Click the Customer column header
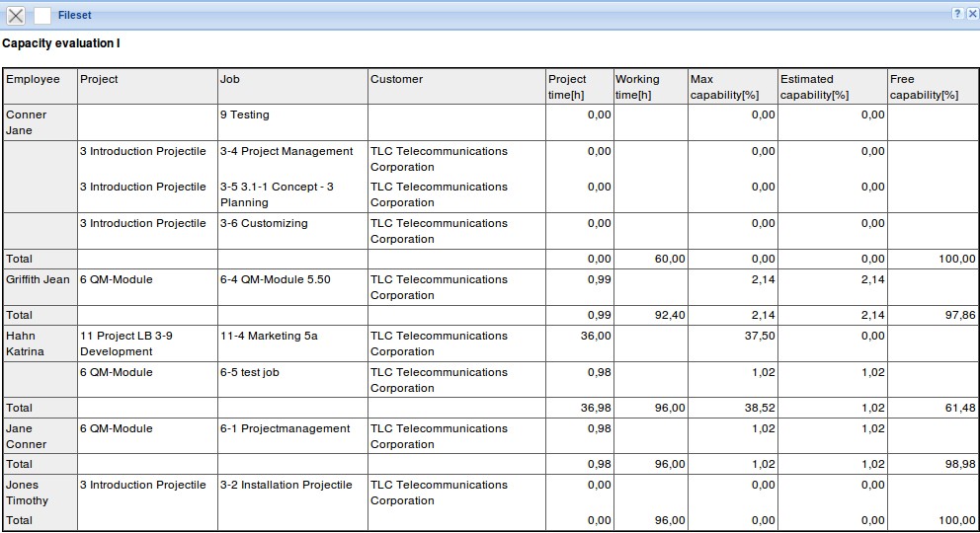Image resolution: width=980 pixels, height=533 pixels. click(x=396, y=79)
